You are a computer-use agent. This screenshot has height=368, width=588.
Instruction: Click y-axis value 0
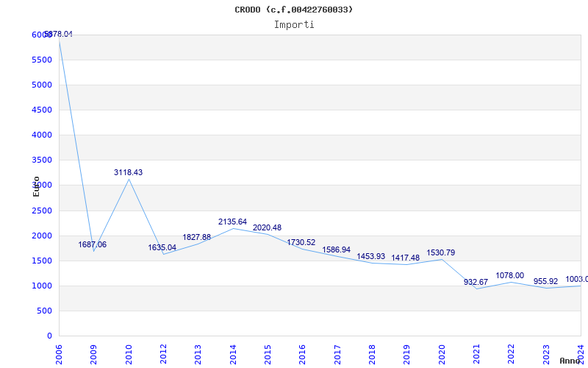coord(49,336)
